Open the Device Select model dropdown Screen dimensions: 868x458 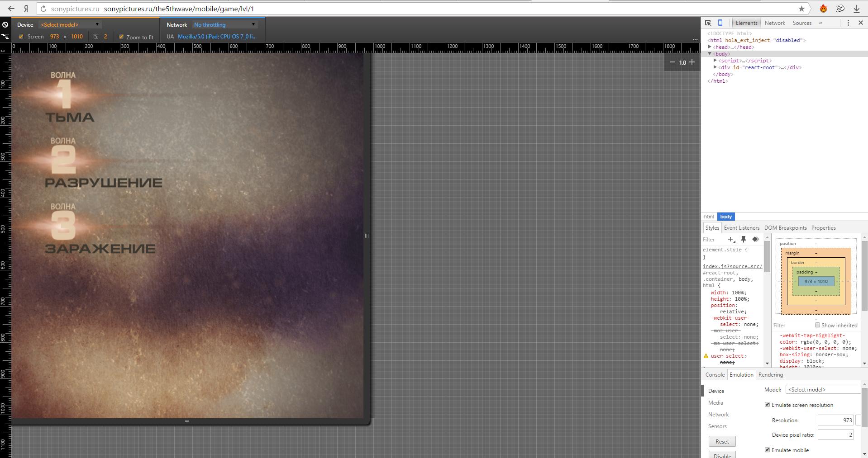coord(70,25)
